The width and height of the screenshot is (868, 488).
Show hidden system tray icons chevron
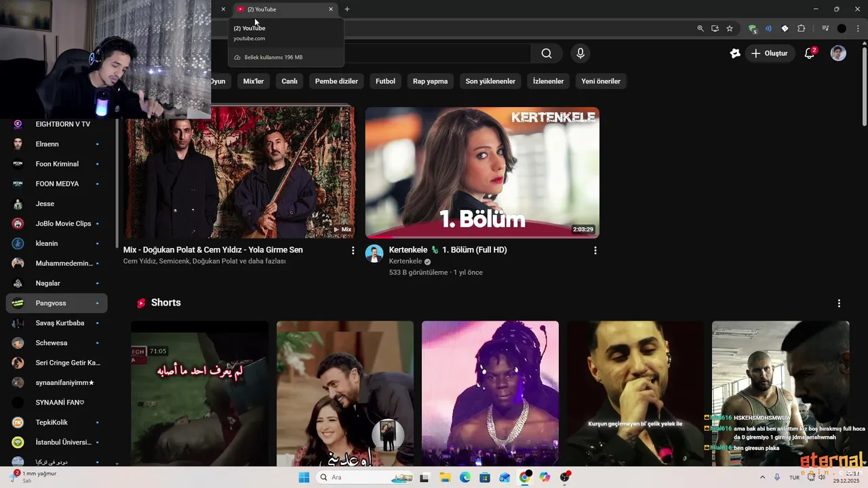tap(762, 477)
